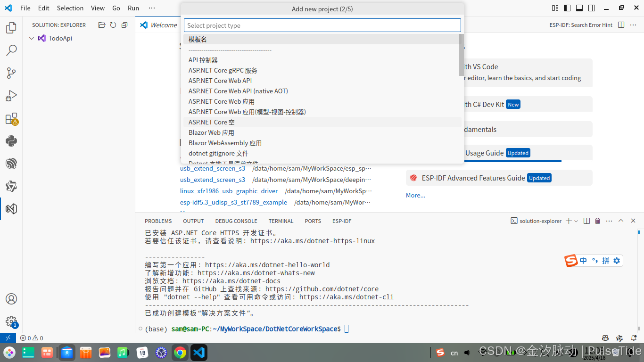Open Google Chrome from the taskbar
Screen dimensions: 644x362
(180, 353)
